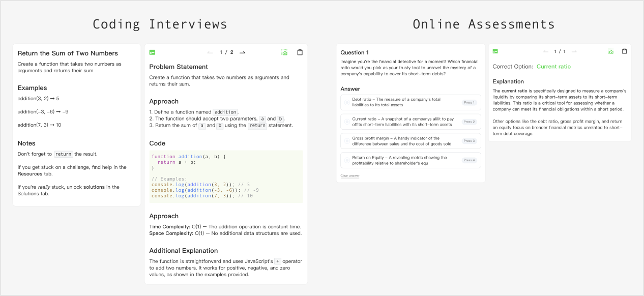The height and width of the screenshot is (296, 644).
Task: Select the Debt ratio answer option
Action: (410, 102)
